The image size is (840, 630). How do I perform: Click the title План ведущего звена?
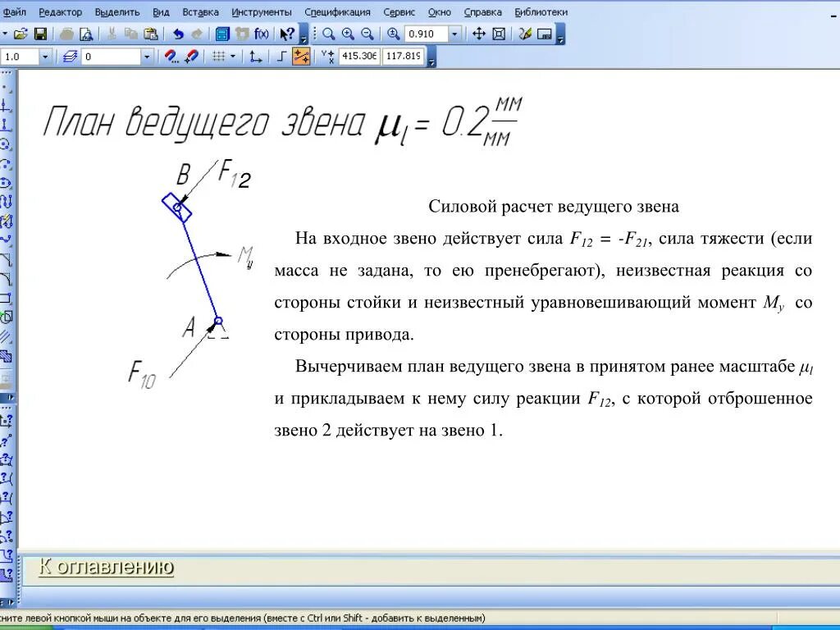[x=204, y=123]
